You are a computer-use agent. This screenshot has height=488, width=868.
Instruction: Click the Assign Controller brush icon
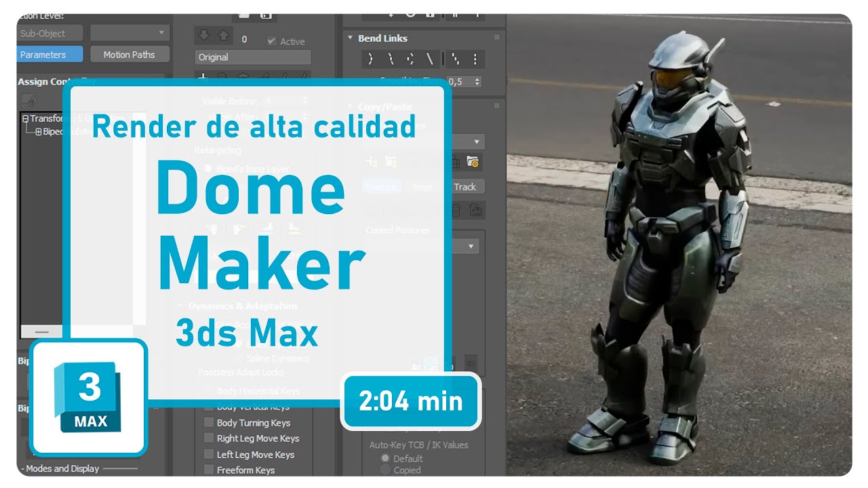click(29, 100)
